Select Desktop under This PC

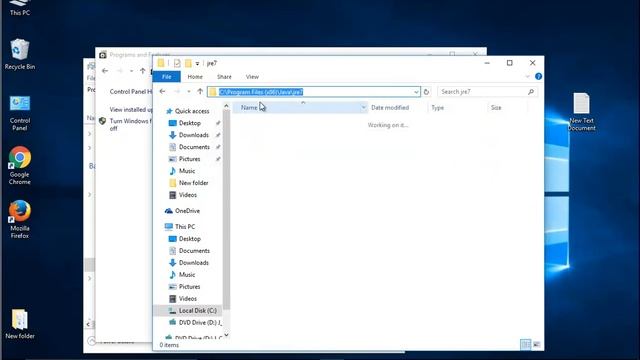pyautogui.click(x=189, y=239)
